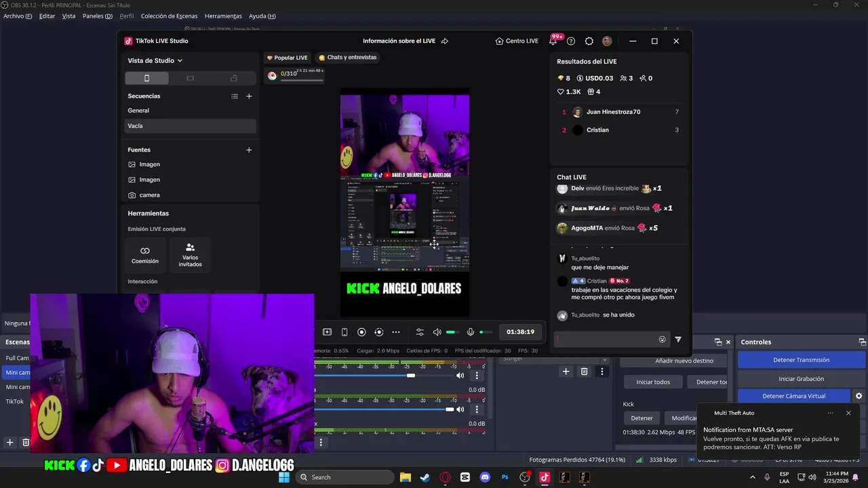Open the Herramientas menu in OBS
868x488 pixels.
[x=223, y=16]
